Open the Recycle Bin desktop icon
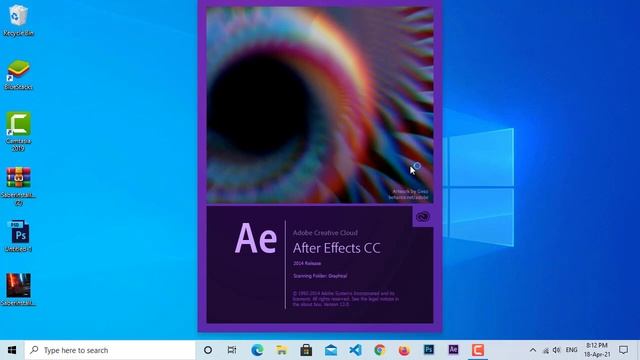 point(18,20)
